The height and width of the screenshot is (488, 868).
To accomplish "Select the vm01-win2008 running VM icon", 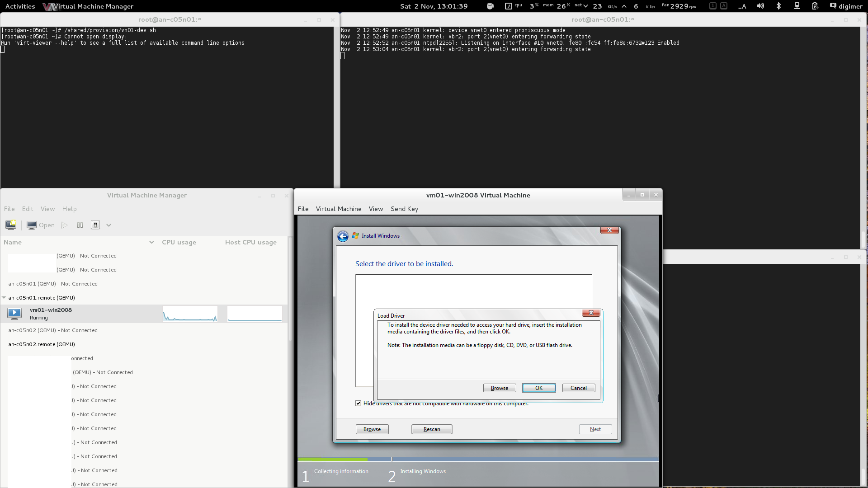I will click(x=14, y=314).
